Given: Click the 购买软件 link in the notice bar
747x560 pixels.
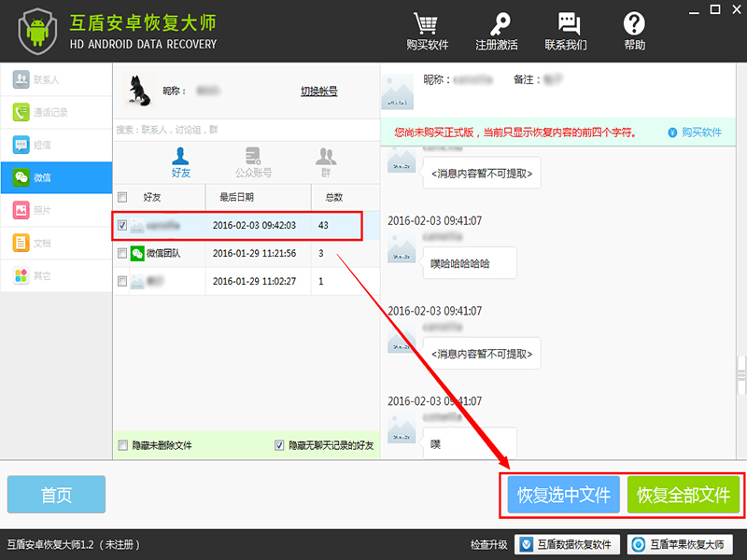Looking at the screenshot, I should pyautogui.click(x=701, y=133).
